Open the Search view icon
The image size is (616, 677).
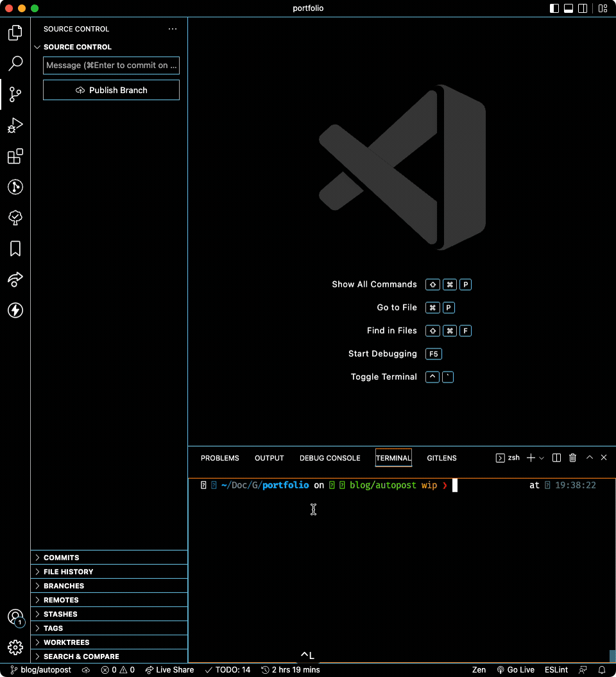(x=15, y=64)
